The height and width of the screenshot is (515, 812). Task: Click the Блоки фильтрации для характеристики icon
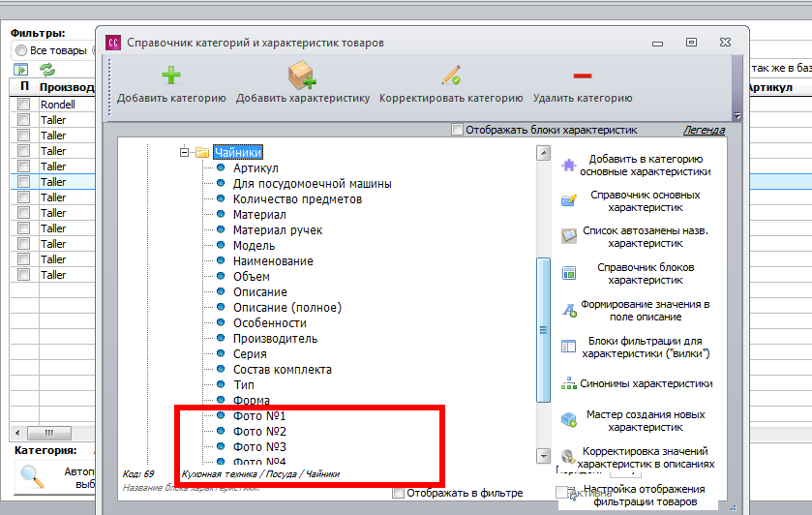[x=569, y=347]
